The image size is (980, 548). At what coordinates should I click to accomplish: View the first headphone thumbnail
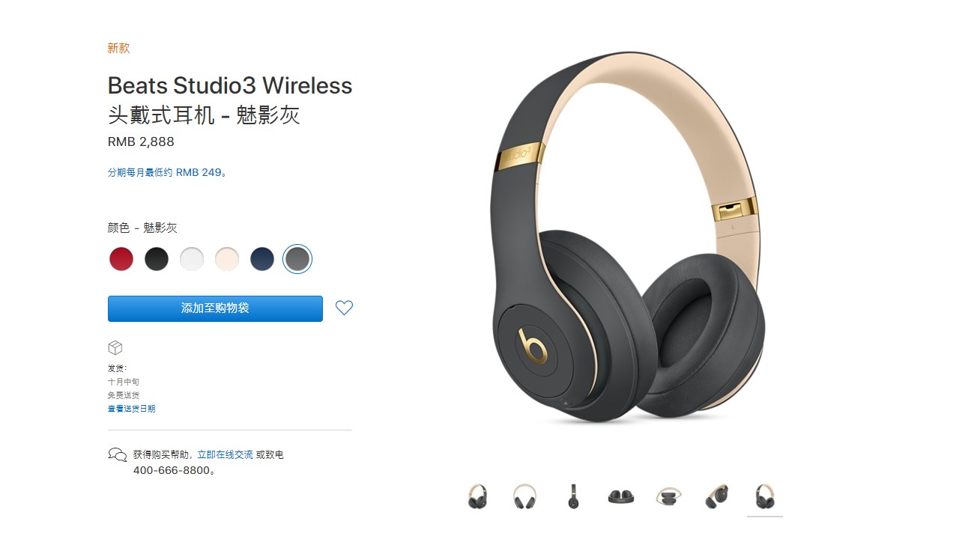click(477, 496)
